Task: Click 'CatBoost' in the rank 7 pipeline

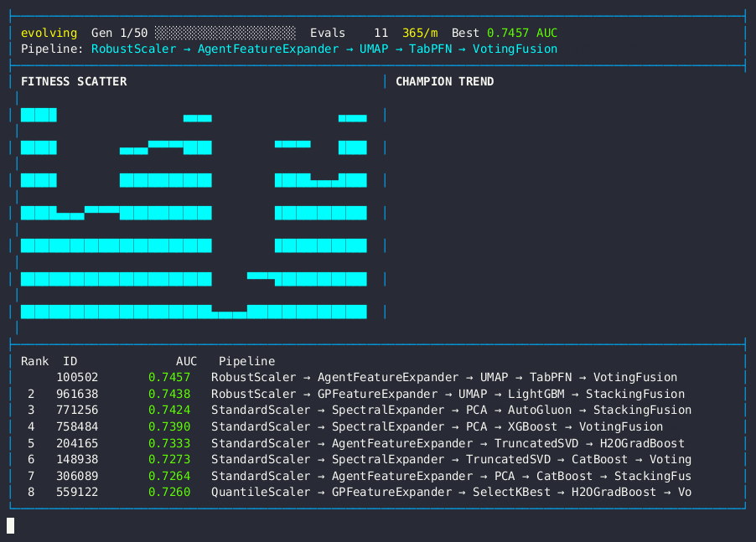Action: (564, 476)
